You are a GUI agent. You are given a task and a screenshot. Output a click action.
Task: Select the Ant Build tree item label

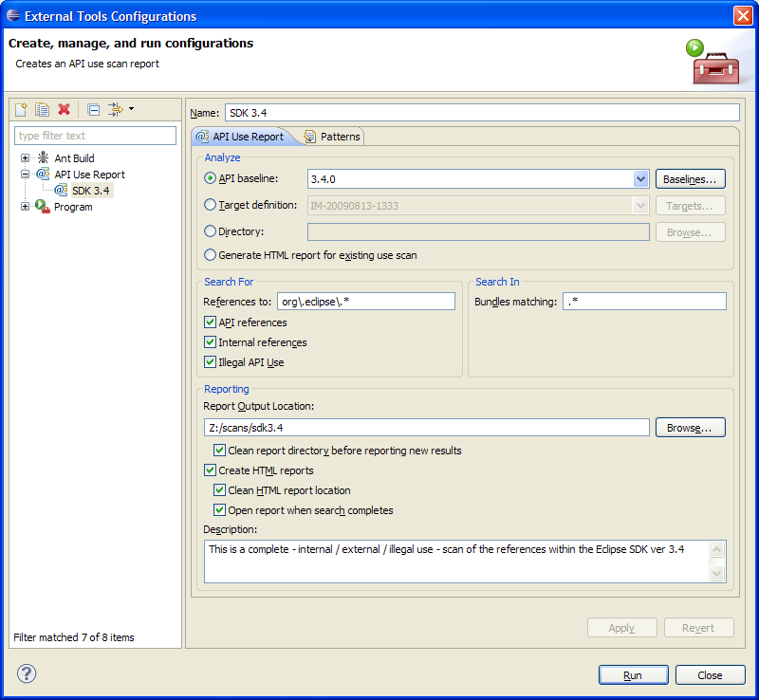coord(75,158)
